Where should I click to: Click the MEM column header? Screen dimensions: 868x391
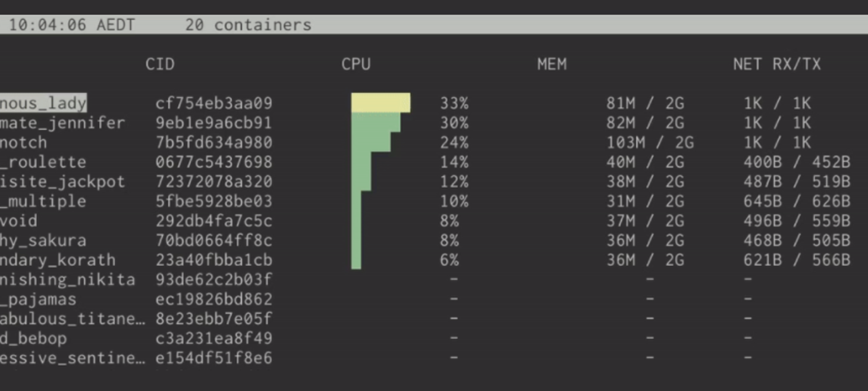(x=552, y=64)
